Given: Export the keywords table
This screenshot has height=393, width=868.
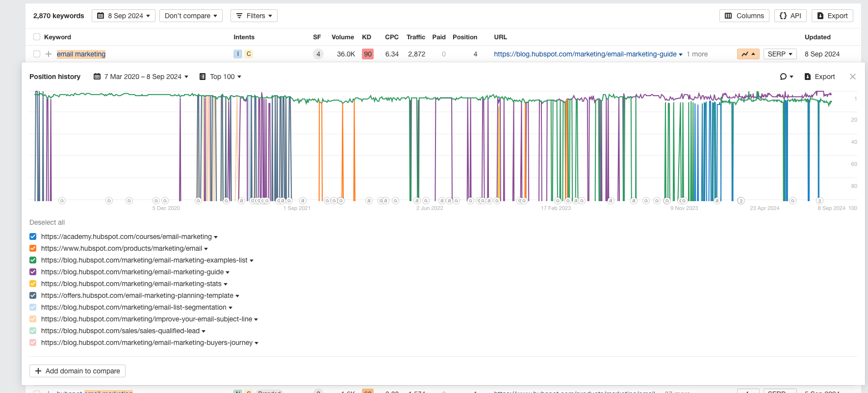Looking at the screenshot, I should pos(833,16).
